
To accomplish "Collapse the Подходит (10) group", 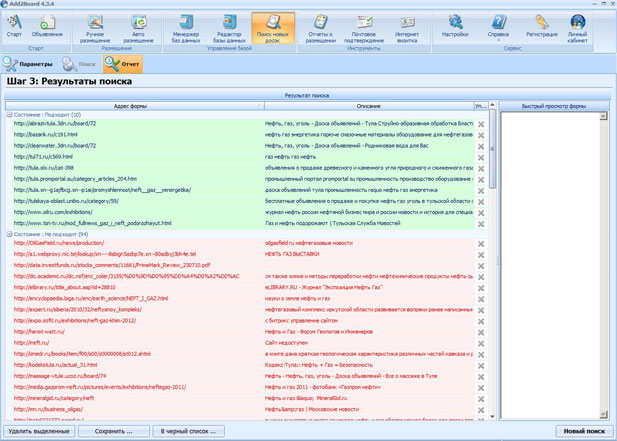I will pyautogui.click(x=9, y=115).
